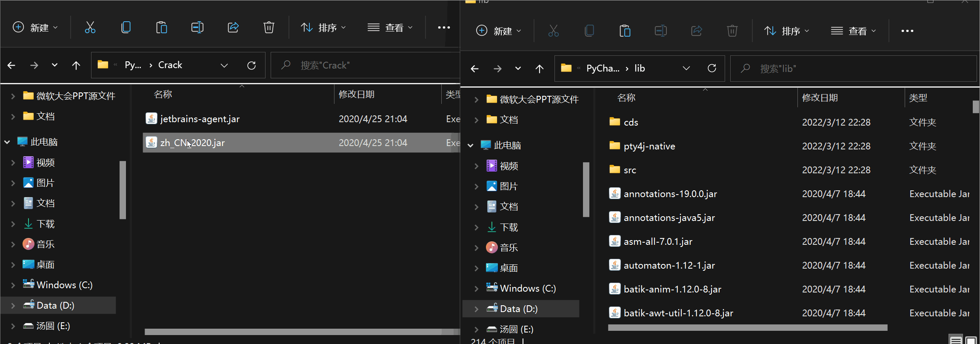Switch to details view icon in lib window

[956, 340]
